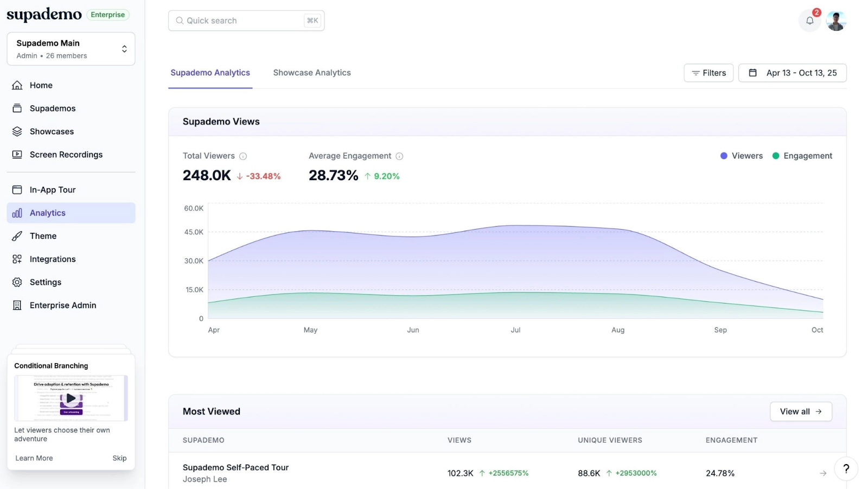Click the Joseph Lee author name
The width and height of the screenshot is (868, 489).
[x=205, y=479]
